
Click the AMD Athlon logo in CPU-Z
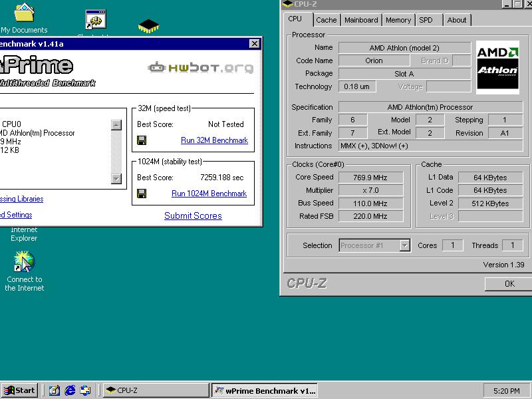tap(497, 67)
